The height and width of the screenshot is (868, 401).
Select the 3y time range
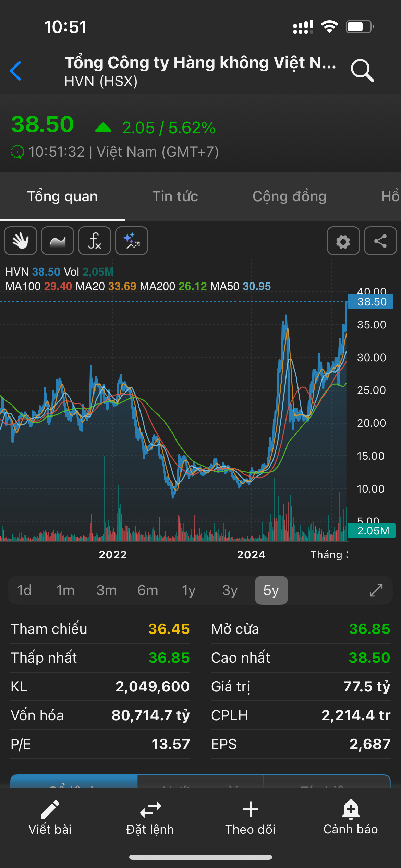click(230, 590)
